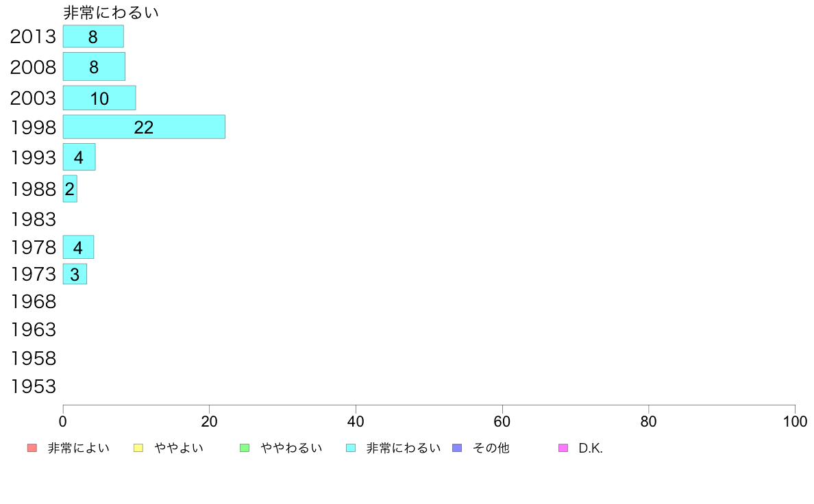Click the 2008 bar with value 8
Screen dimensions: 814x504
tap(94, 66)
